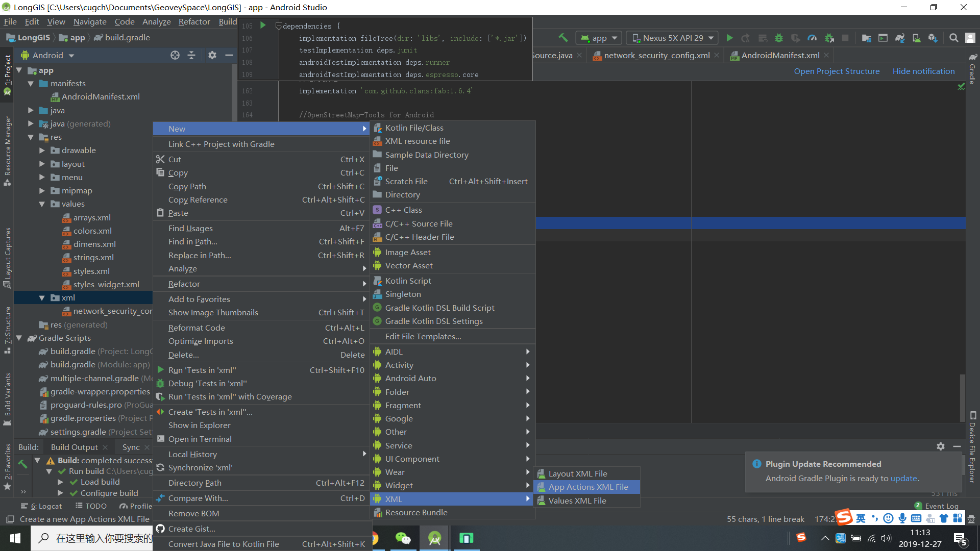Open the Event Log button
The image size is (980, 551).
(937, 506)
